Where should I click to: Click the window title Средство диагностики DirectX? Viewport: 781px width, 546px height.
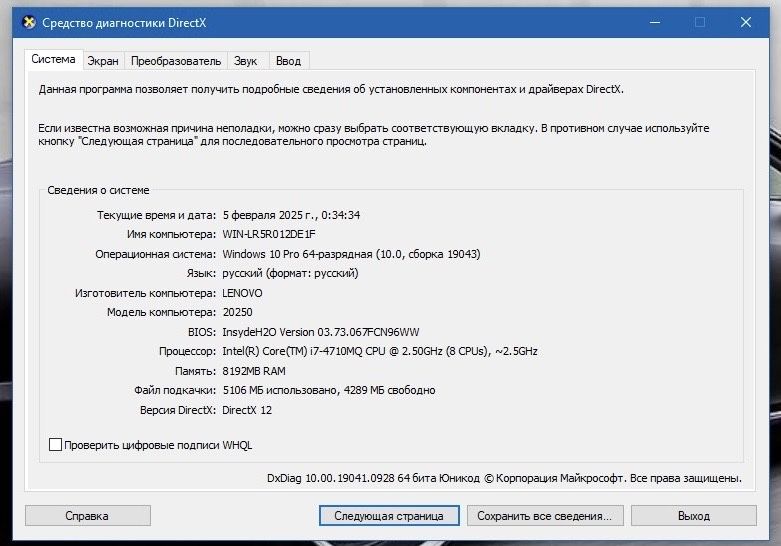pyautogui.click(x=124, y=23)
